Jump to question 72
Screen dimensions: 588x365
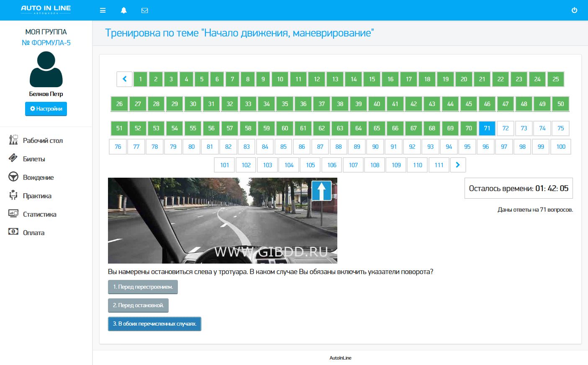point(506,128)
